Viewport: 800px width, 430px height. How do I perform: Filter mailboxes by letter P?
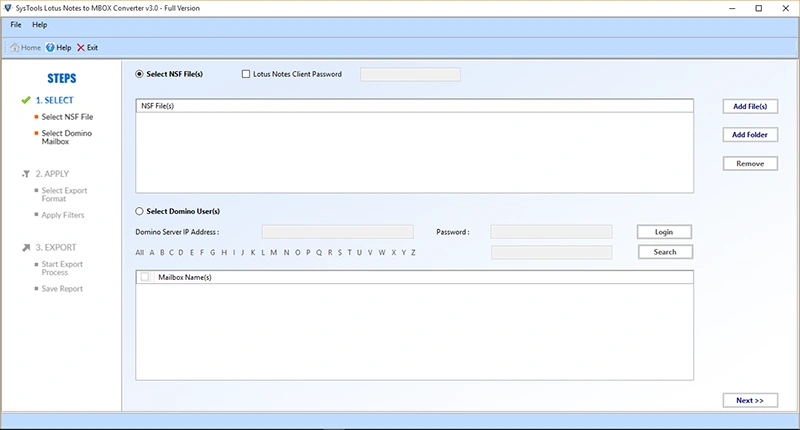(x=308, y=252)
